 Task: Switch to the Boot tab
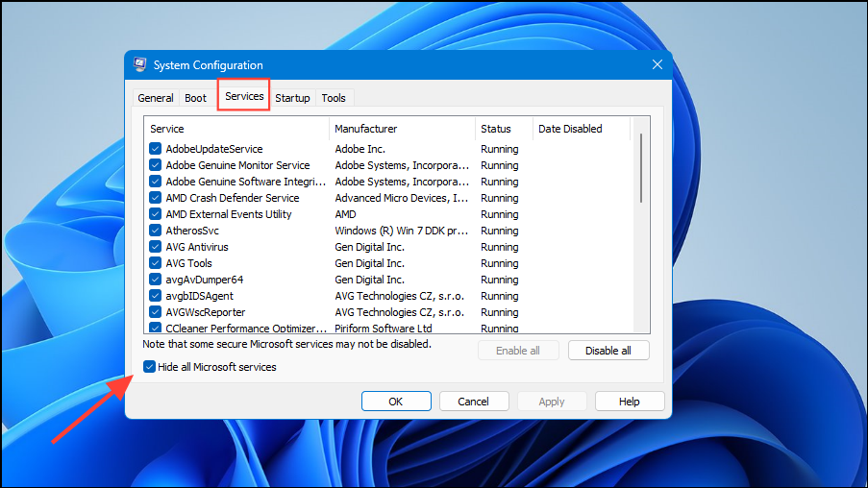point(195,98)
